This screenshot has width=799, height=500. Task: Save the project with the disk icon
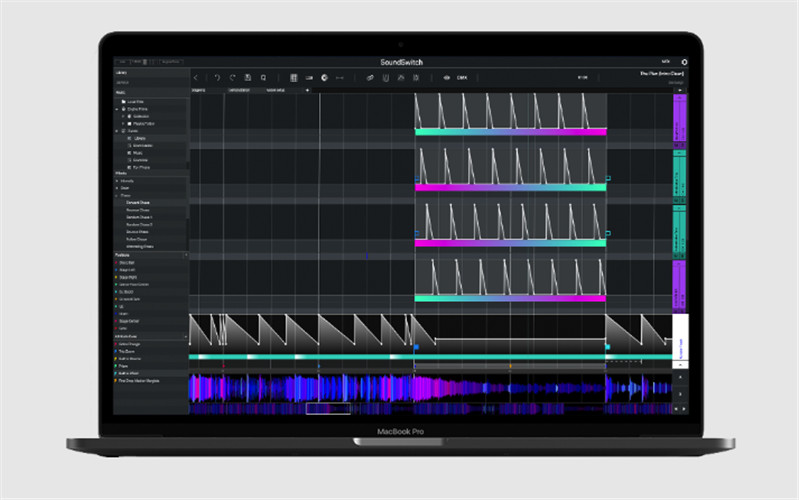click(x=248, y=78)
